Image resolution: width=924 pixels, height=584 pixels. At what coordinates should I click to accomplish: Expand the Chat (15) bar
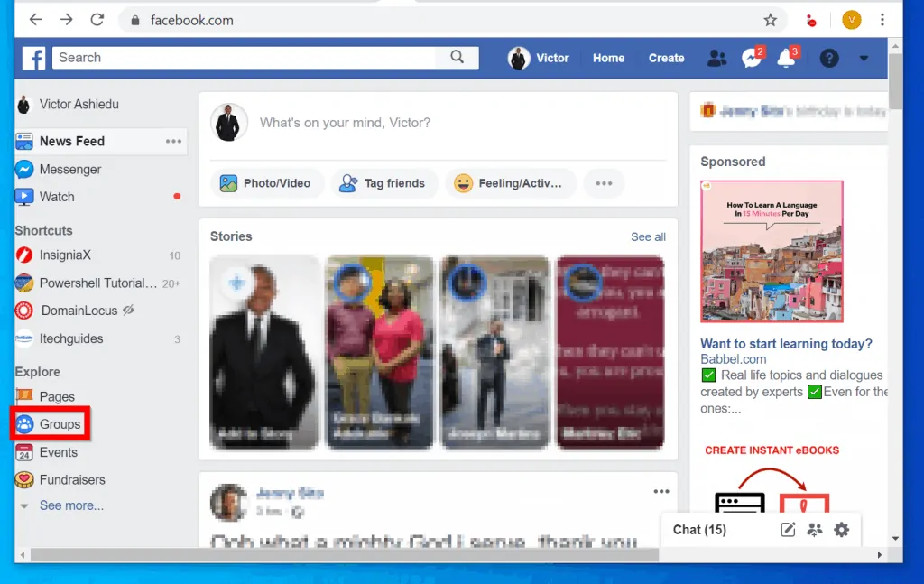click(x=699, y=530)
